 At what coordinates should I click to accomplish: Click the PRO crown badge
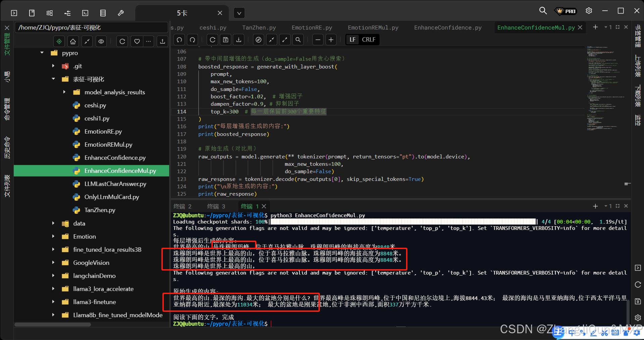566,11
